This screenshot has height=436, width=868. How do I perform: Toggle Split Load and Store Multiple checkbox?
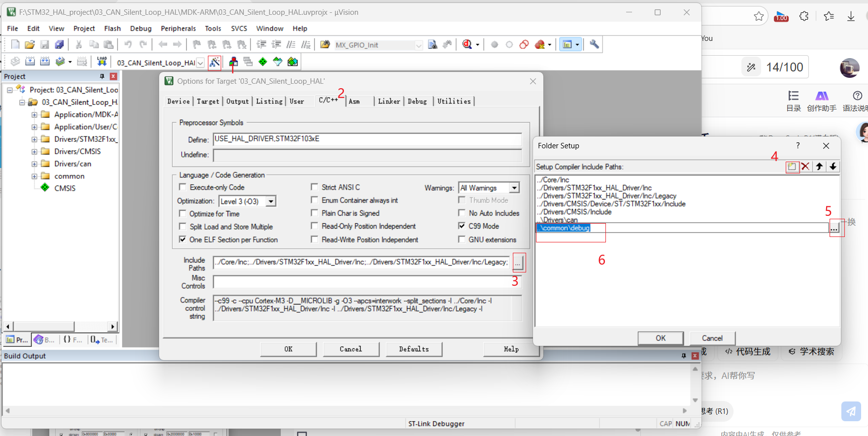pyautogui.click(x=183, y=227)
